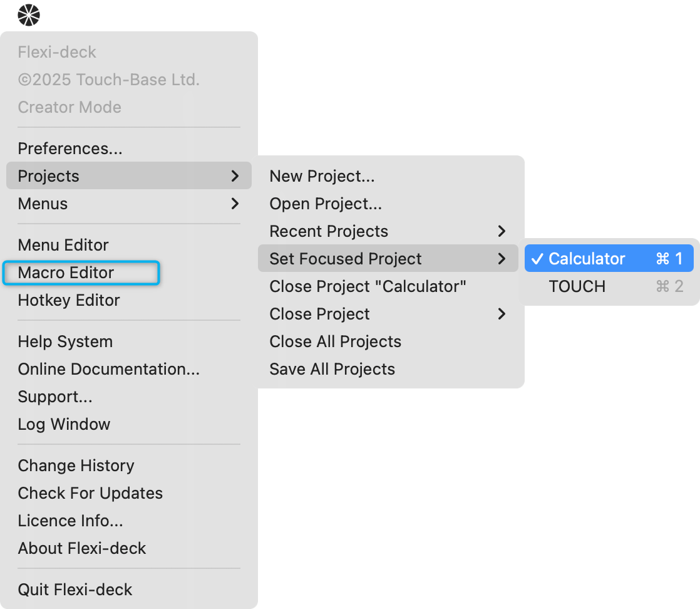
Task: Check For Updates
Action: (90, 493)
